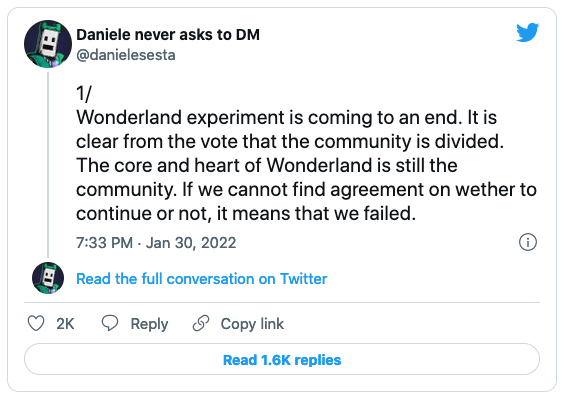Click the reply speech bubble icon

pyautogui.click(x=110, y=323)
